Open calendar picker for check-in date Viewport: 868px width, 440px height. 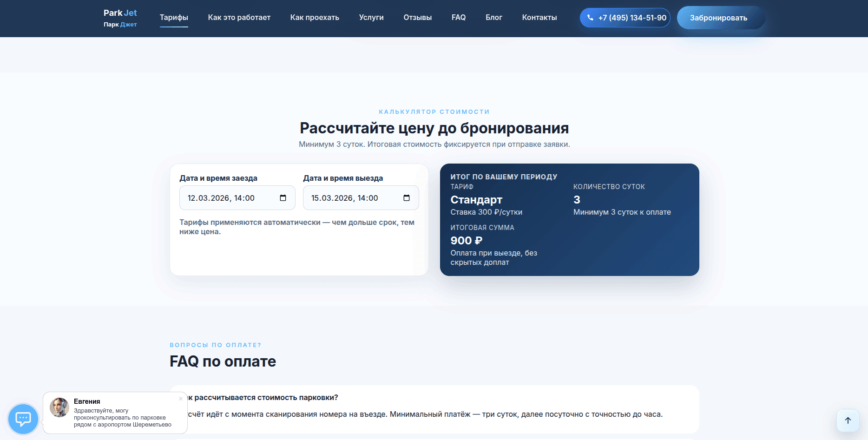click(283, 198)
